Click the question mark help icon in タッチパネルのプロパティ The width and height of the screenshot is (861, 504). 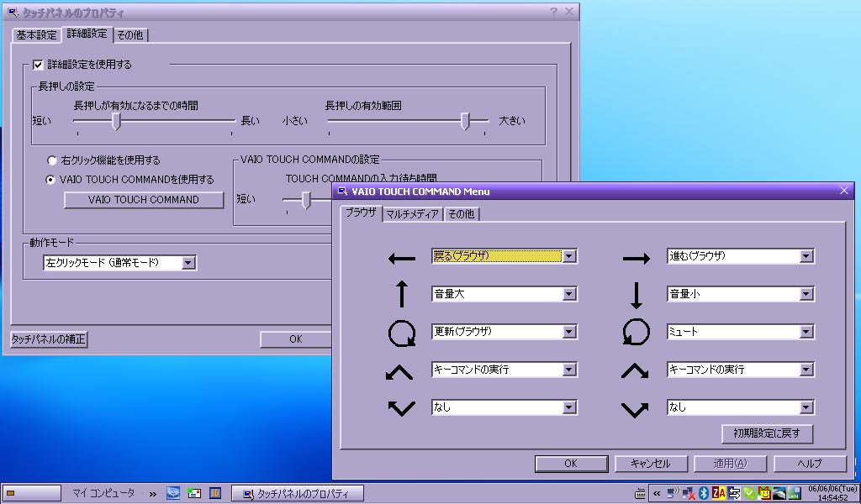pyautogui.click(x=553, y=12)
